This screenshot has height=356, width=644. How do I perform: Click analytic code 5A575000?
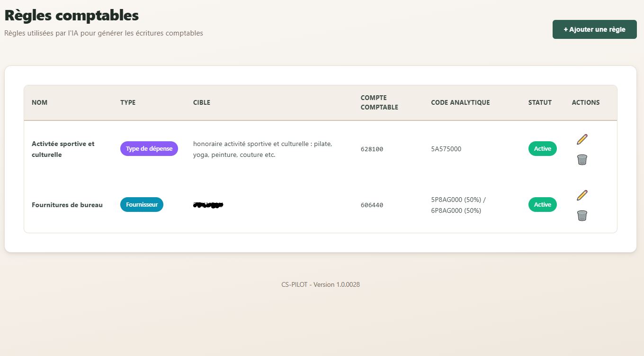446,149
